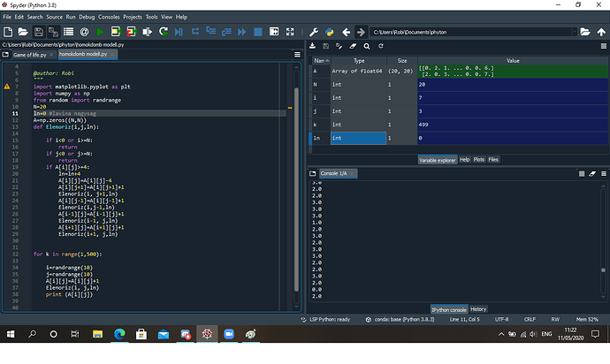Remove all variables using the eraser icon

pos(352,45)
